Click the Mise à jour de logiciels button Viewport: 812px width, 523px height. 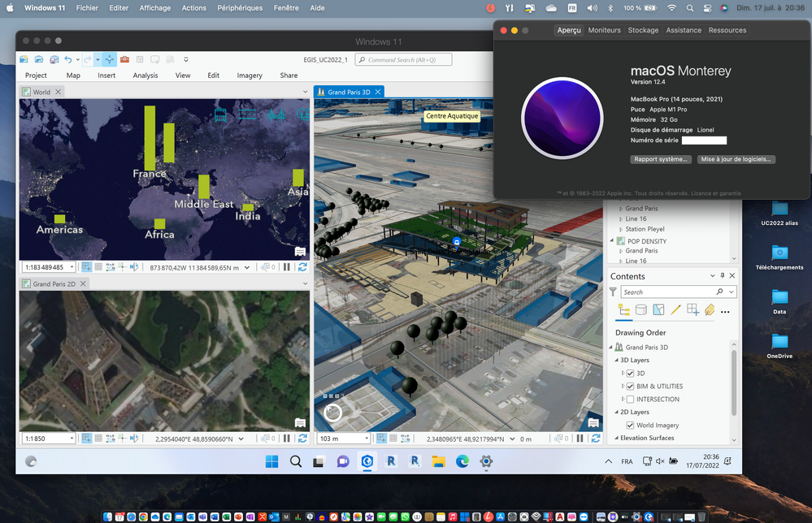point(736,159)
